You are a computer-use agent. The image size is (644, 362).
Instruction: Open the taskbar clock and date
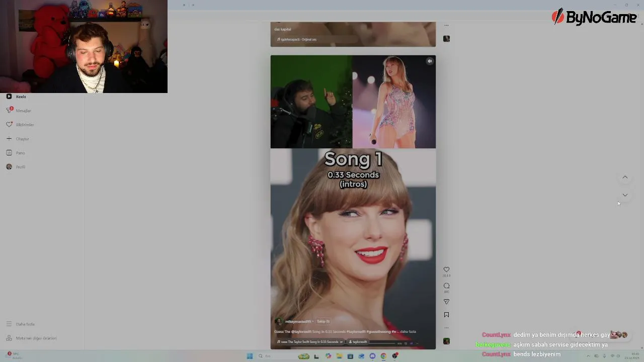click(632, 356)
